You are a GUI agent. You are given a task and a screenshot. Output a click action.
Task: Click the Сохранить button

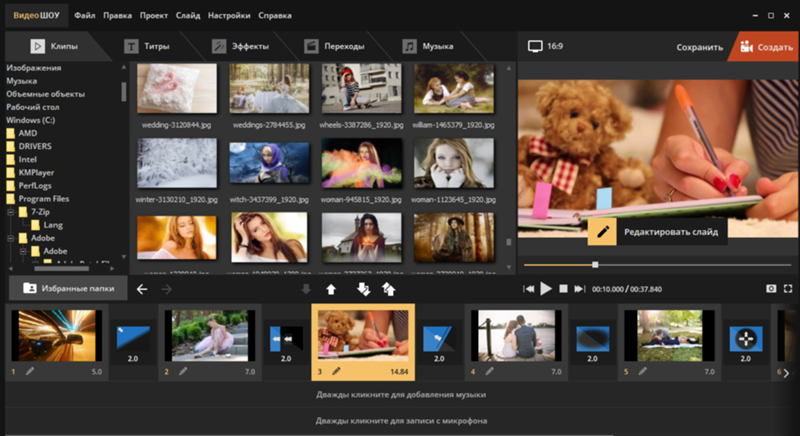[699, 46]
